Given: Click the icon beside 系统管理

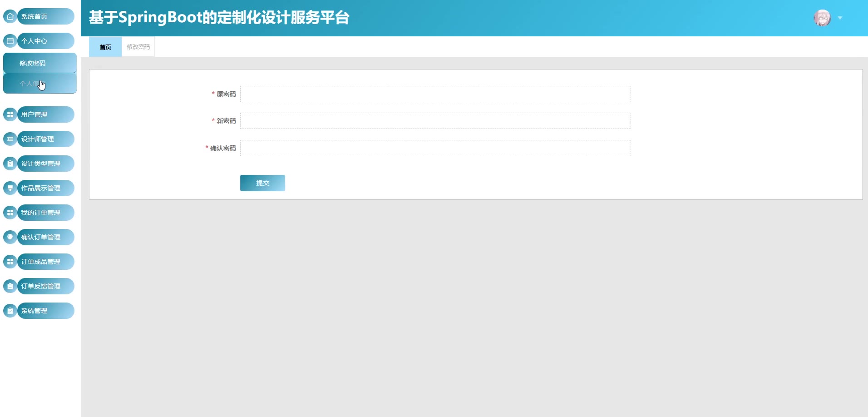Looking at the screenshot, I should click(10, 311).
